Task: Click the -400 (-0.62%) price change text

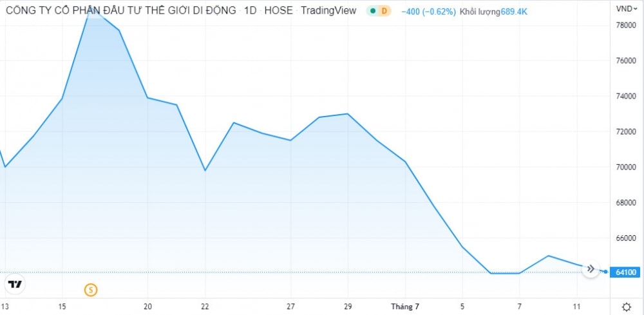Action: 428,11
